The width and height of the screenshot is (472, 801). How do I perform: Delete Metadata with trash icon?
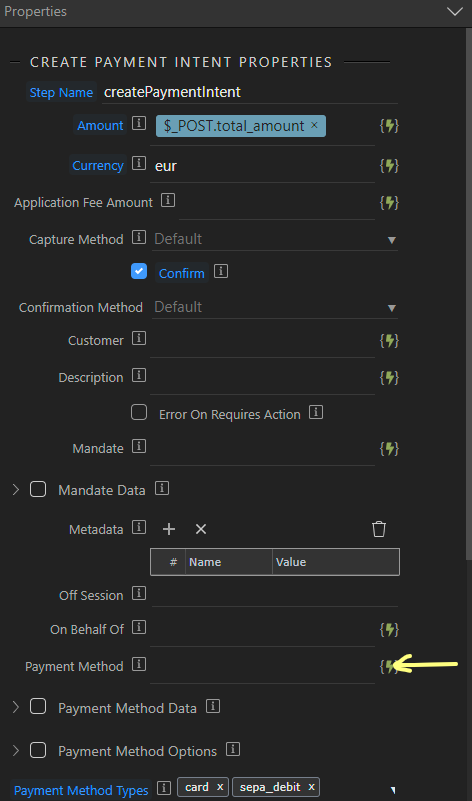379,529
